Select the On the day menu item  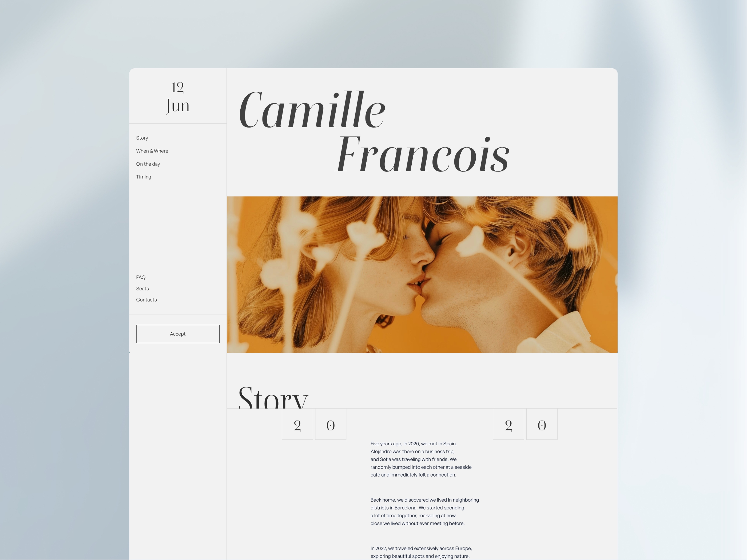coord(148,164)
